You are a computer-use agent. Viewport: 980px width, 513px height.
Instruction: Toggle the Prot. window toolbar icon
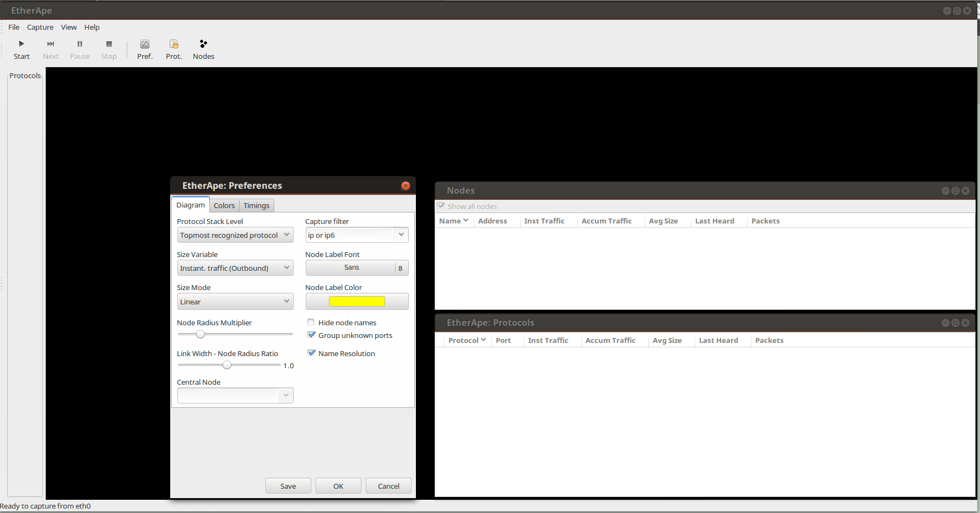(x=174, y=50)
